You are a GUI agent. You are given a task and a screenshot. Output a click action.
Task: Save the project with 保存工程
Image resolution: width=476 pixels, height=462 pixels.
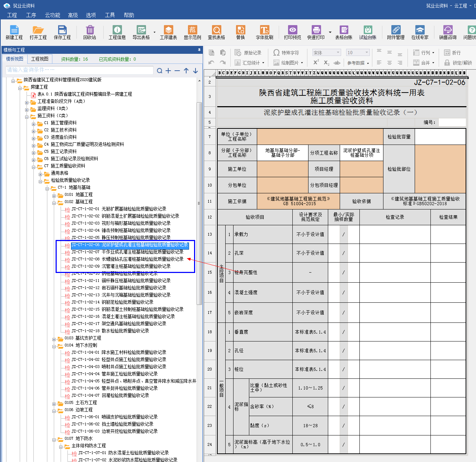(x=62, y=32)
